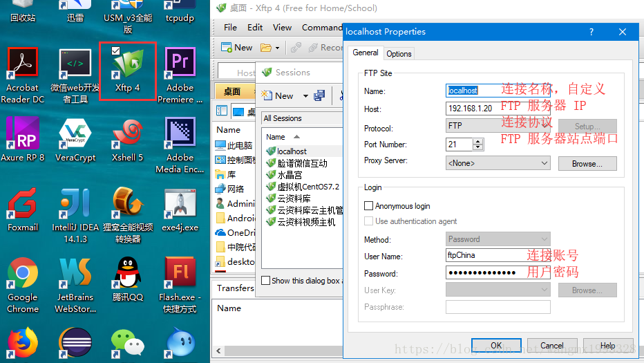644x363 pixels.
Task: Open the Xftp 4 desktop shortcut
Action: coord(128,71)
